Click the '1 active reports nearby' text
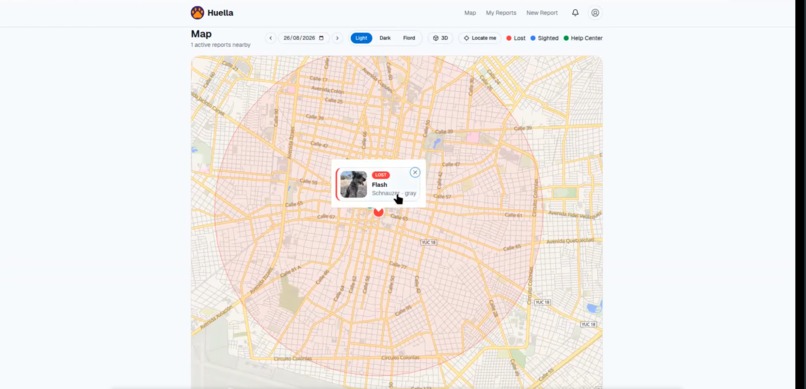This screenshot has height=389, width=806. click(221, 45)
